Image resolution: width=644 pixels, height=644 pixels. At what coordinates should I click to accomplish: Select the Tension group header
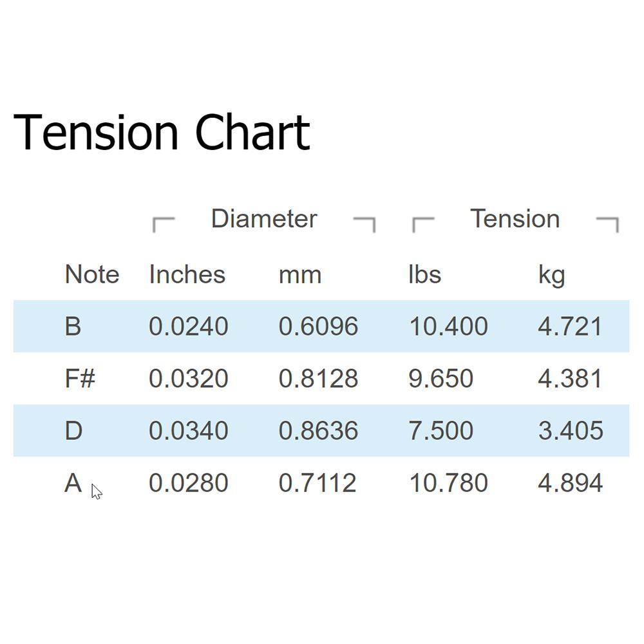click(x=515, y=218)
